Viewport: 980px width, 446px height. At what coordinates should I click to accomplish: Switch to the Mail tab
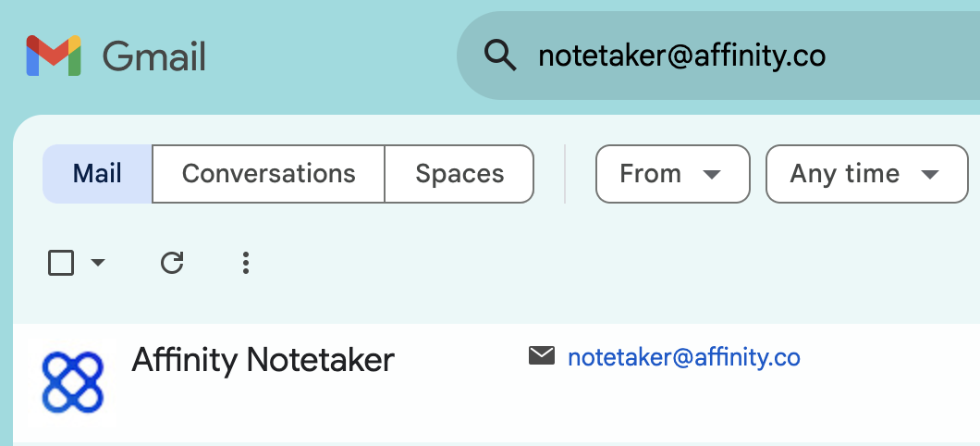pos(98,174)
